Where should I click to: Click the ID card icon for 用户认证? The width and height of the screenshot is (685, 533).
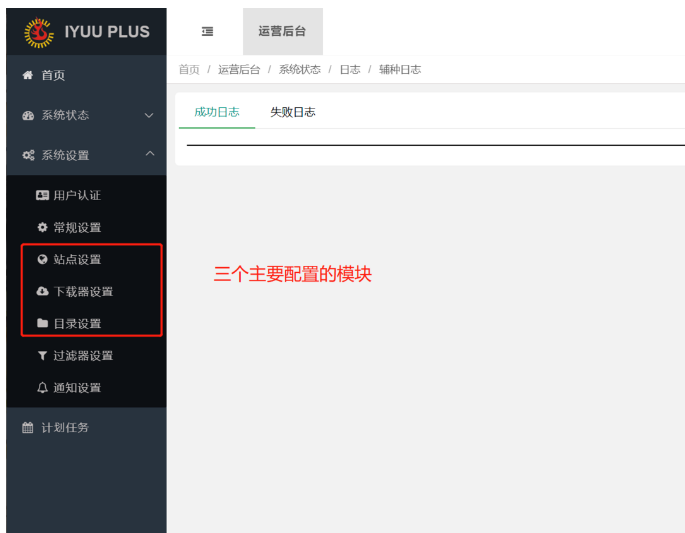[x=42, y=195]
